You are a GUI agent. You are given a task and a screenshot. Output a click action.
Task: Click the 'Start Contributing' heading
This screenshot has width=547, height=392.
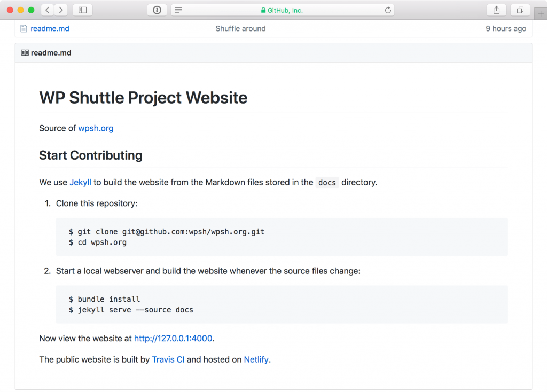click(91, 155)
